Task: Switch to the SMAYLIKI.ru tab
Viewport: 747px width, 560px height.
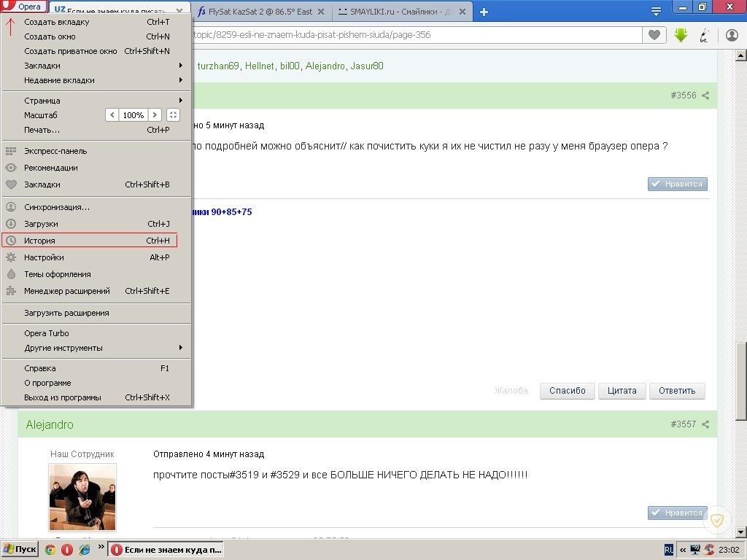Action: coord(401,12)
